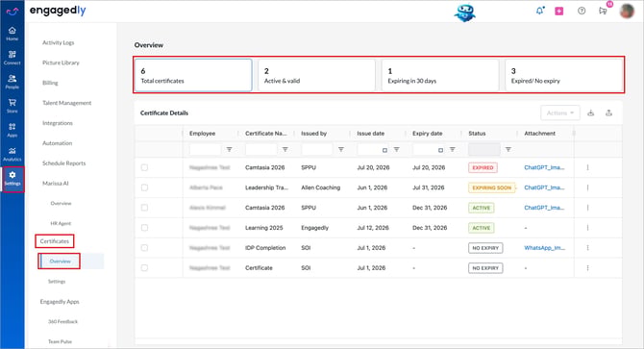Open Overview under Certificates

tap(60, 262)
